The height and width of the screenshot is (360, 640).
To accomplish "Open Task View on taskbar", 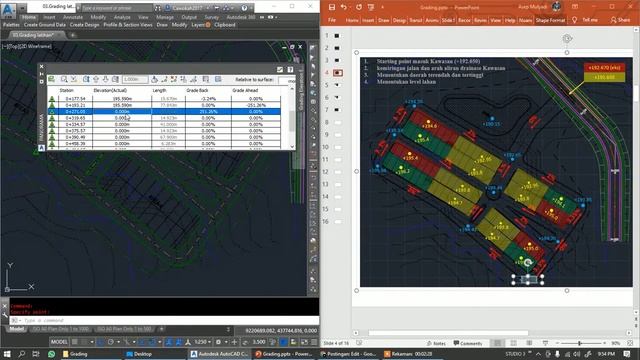I will [x=36, y=354].
